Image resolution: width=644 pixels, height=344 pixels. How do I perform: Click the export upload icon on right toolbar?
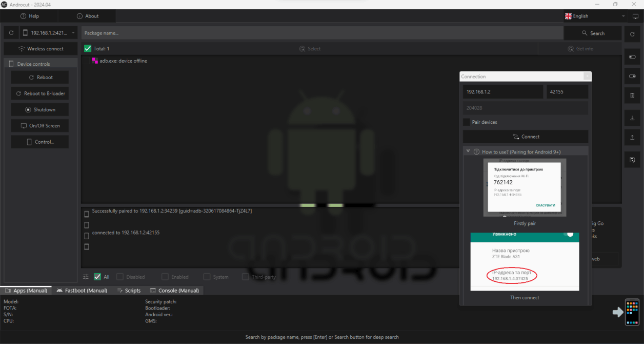coord(632,137)
